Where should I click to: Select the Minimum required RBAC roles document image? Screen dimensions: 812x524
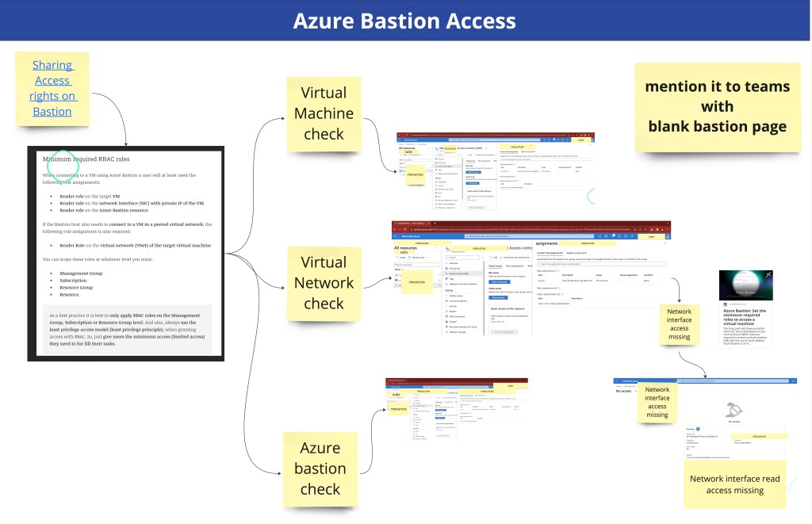tap(126, 254)
